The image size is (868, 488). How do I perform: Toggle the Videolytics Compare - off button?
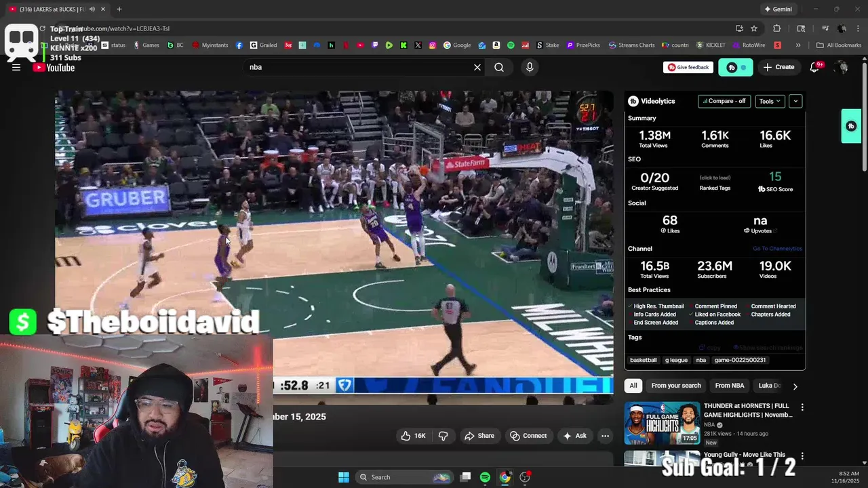(x=724, y=101)
